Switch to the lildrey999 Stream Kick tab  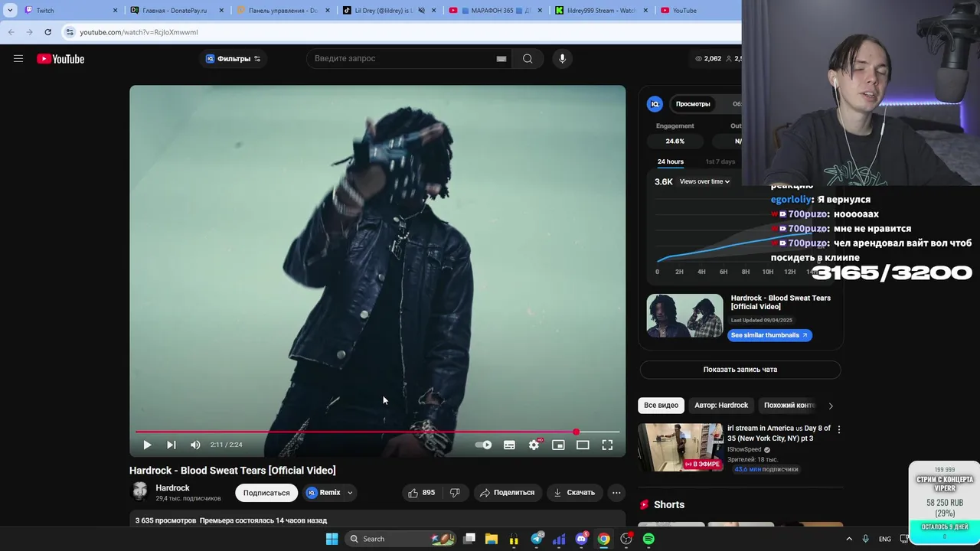click(x=600, y=10)
